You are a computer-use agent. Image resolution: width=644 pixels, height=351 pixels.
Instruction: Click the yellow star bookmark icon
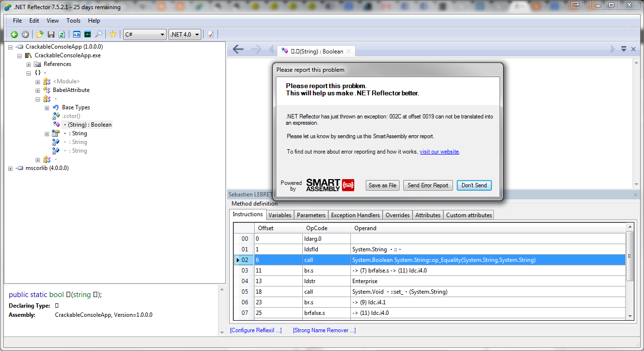[x=113, y=34]
